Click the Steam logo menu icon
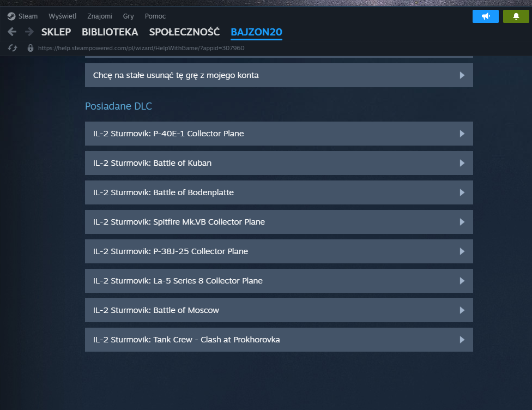532x410 pixels. tap(11, 16)
